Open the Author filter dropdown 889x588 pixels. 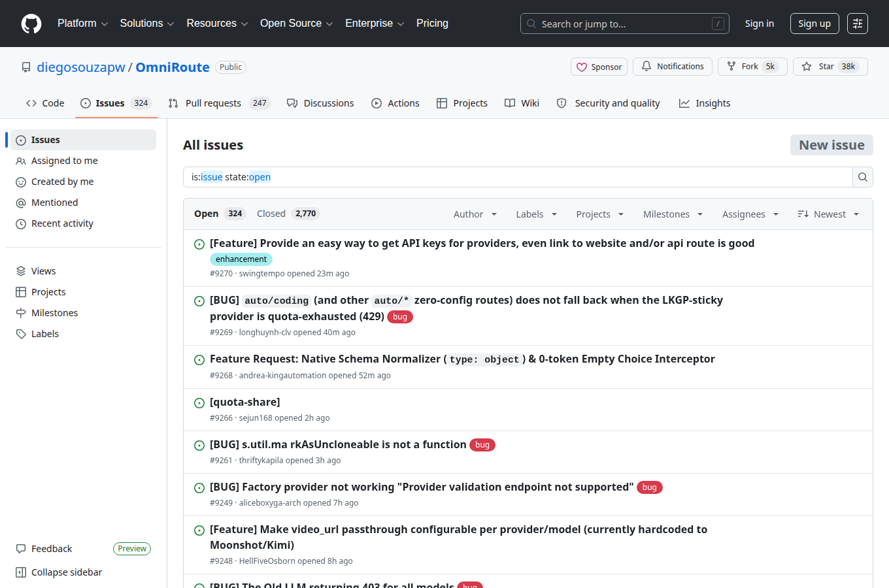(x=475, y=214)
